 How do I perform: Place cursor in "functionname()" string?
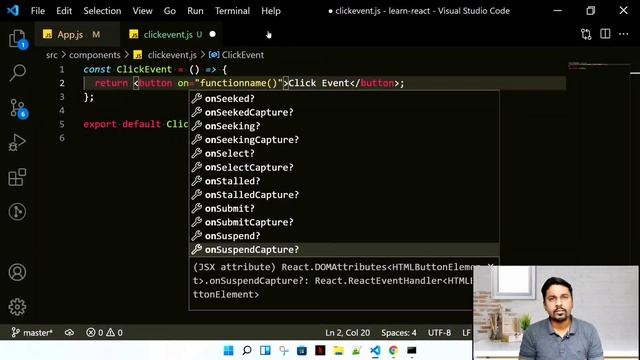(239, 83)
